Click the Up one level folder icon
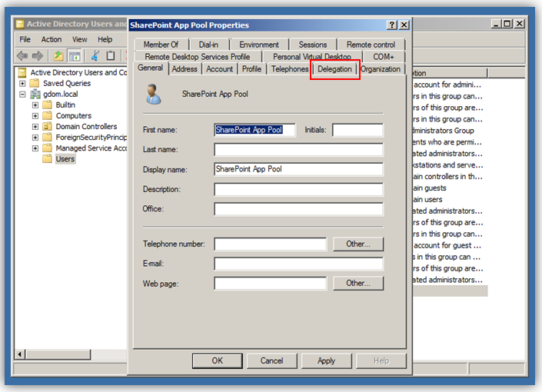 click(58, 55)
